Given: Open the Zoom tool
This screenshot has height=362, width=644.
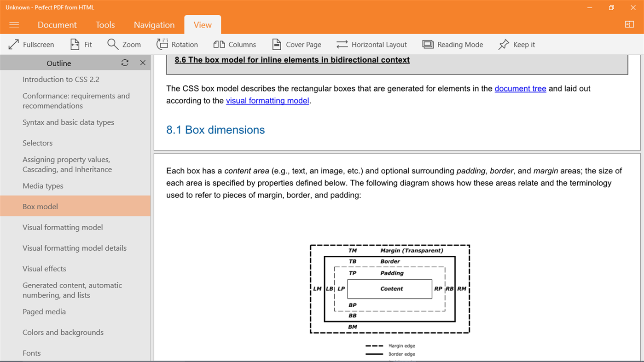Looking at the screenshot, I should pyautogui.click(x=113, y=44).
